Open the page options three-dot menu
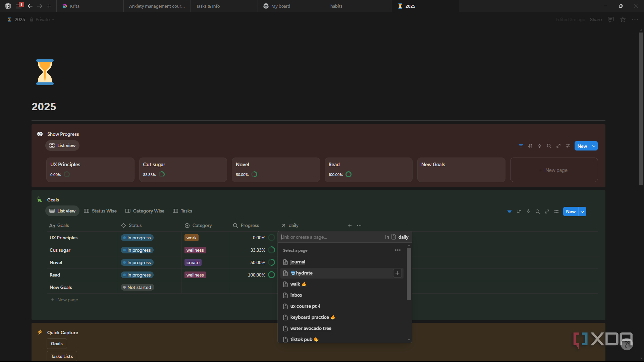The image size is (644, 362). [635, 19]
